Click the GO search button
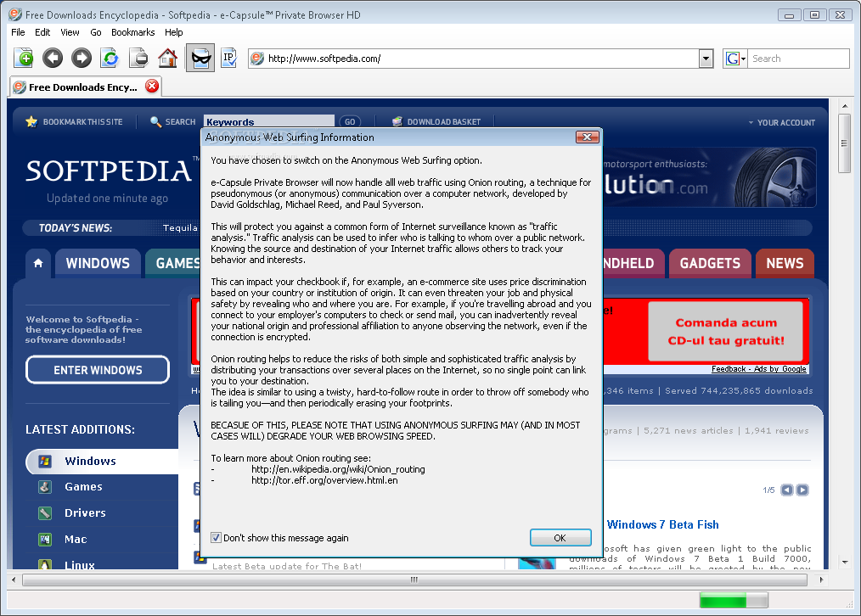 tap(350, 122)
